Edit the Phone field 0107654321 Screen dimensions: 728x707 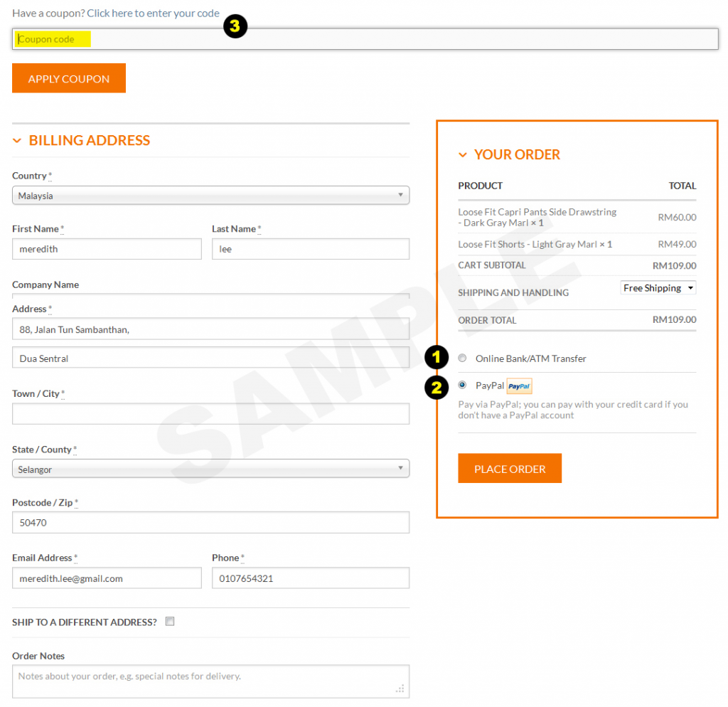click(x=311, y=578)
